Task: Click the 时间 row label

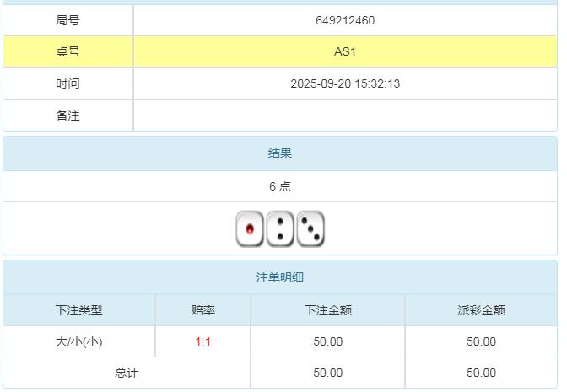Action: coord(67,83)
